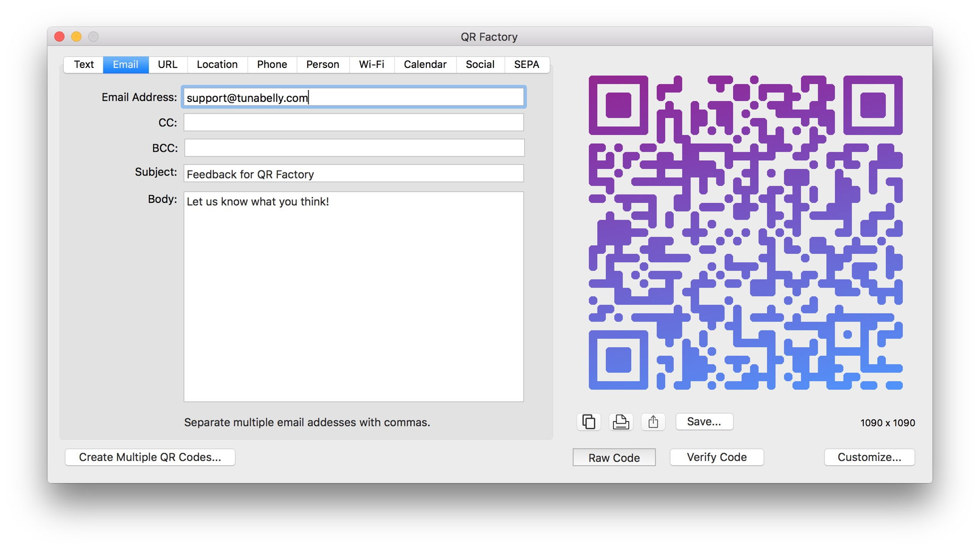Click into the BCC field
980x551 pixels.
(x=354, y=148)
